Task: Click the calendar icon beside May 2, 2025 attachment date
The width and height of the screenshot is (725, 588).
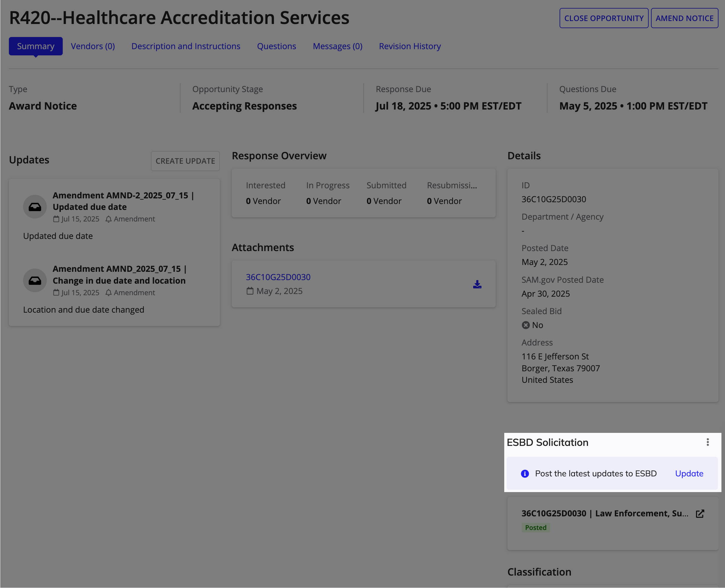Action: point(250,291)
